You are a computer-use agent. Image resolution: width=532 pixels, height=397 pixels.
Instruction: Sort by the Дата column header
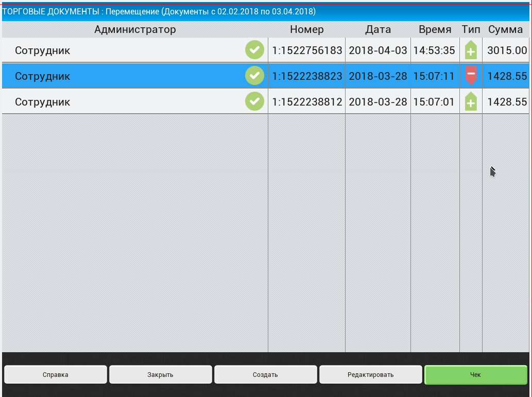point(378,29)
